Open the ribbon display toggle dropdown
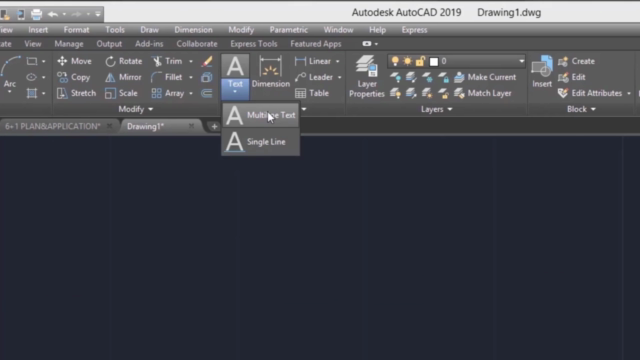Viewport: 640px width, 360px height. (x=376, y=44)
